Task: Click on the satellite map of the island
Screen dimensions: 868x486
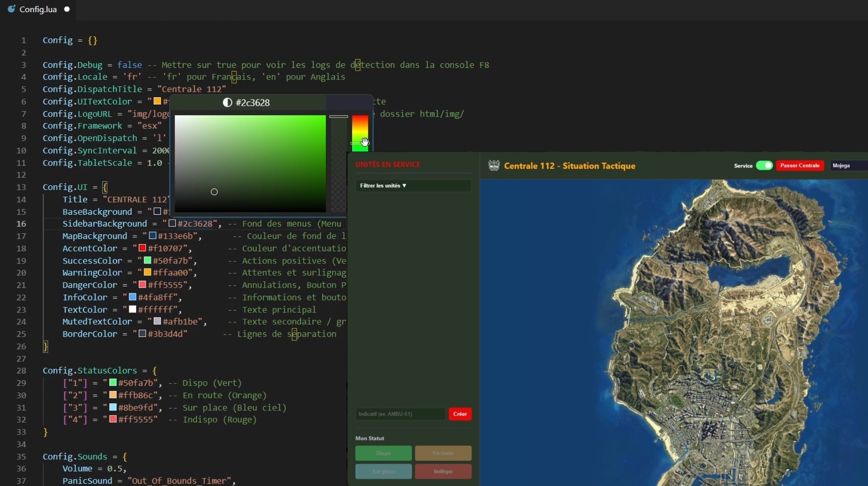Action: point(674,333)
